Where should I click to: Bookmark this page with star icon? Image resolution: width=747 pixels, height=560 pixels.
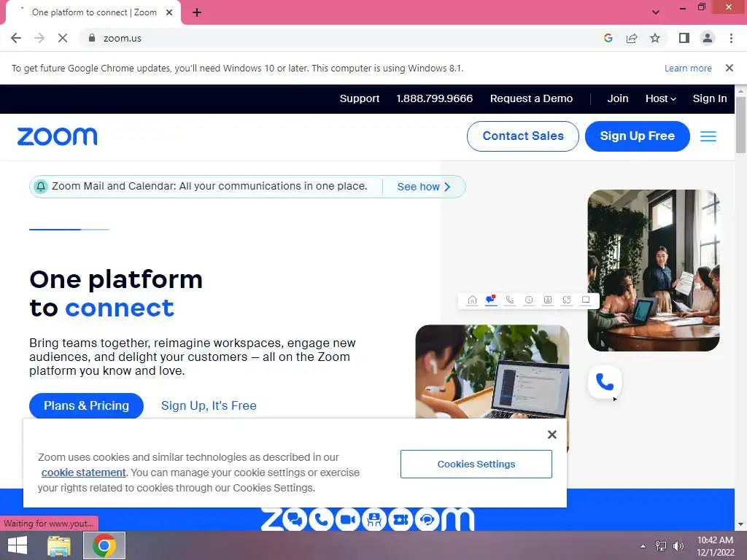[655, 38]
